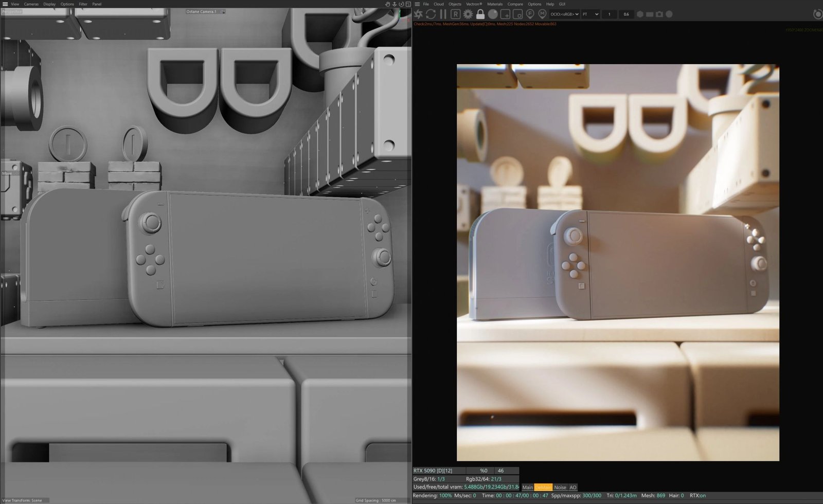Viewport: 823px width, 504px height.
Task: Open the Live Viewer File menu
Action: pos(426,4)
